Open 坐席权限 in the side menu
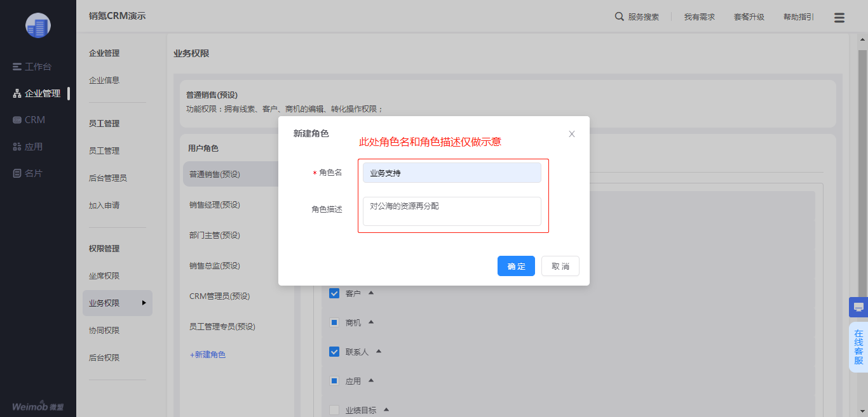 104,276
